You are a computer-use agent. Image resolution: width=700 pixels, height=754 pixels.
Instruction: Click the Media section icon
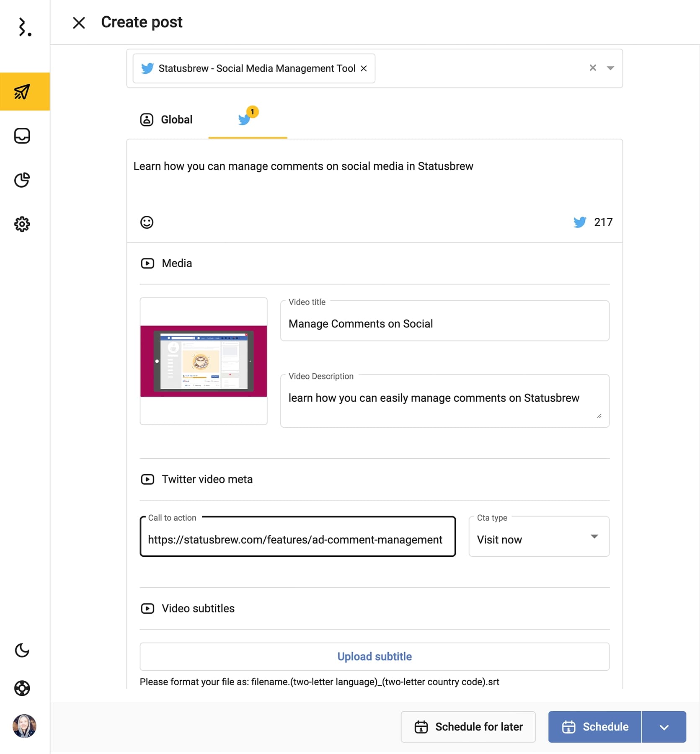click(147, 263)
